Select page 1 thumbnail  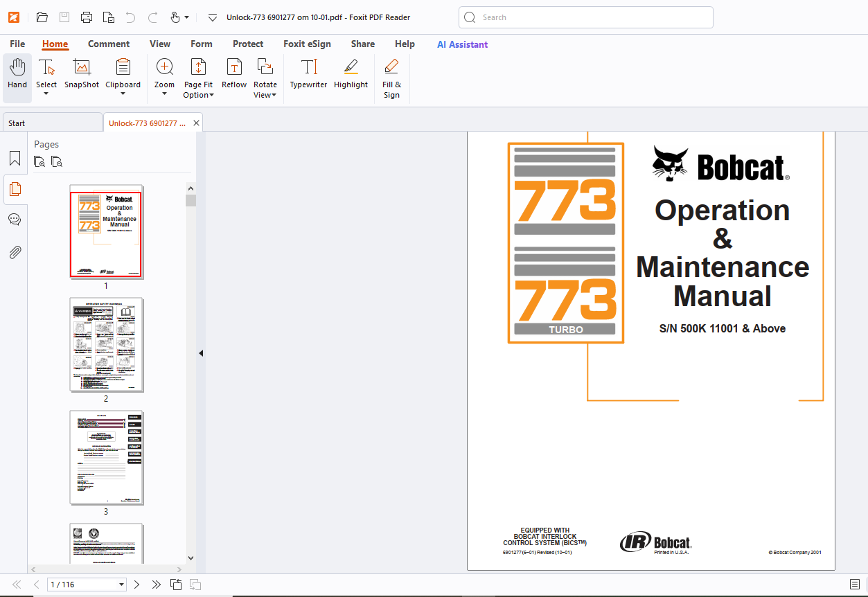[x=106, y=232]
